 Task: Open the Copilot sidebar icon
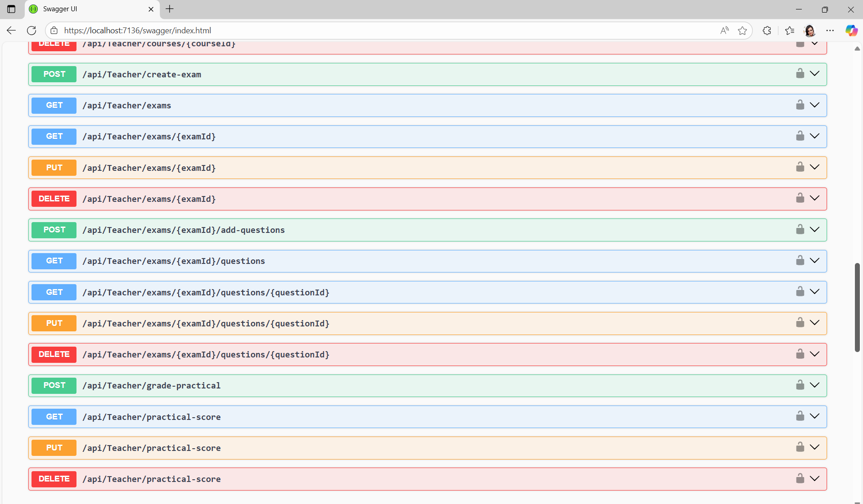[x=851, y=31]
